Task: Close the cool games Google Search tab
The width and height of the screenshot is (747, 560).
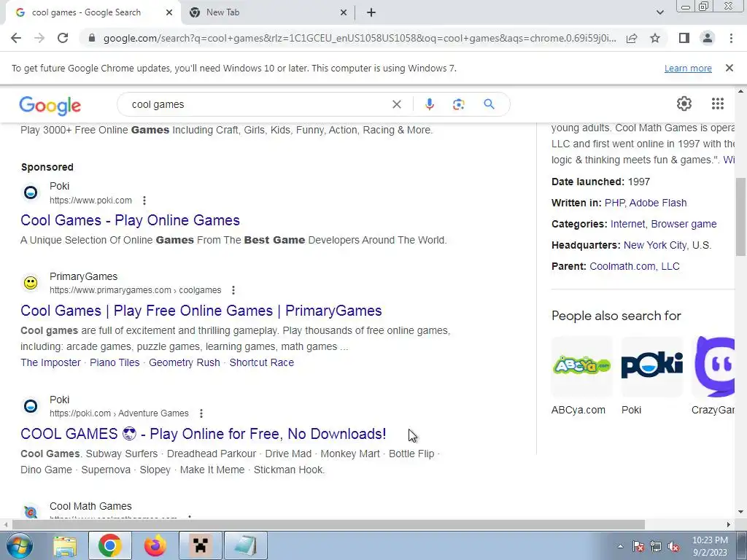Action: point(169,13)
